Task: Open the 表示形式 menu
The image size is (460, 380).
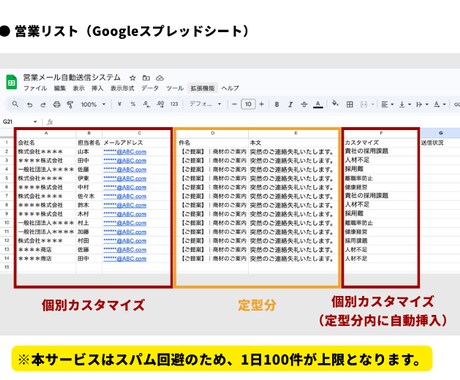Action: (122, 88)
